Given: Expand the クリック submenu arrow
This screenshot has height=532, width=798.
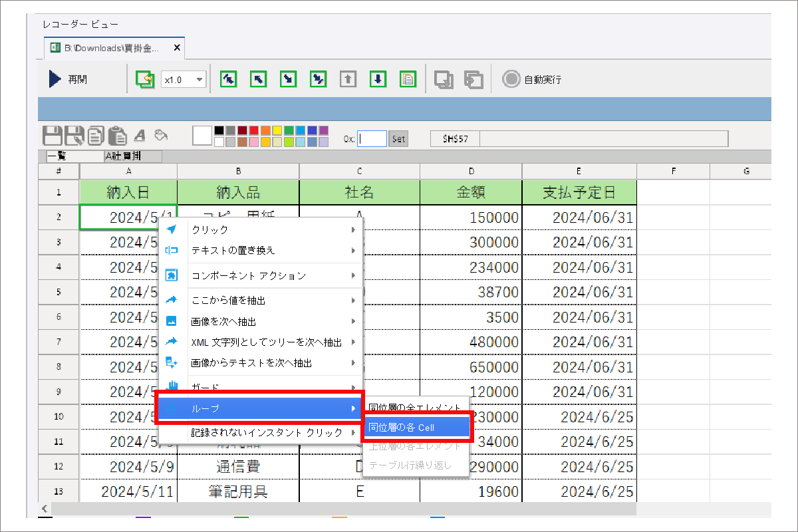Looking at the screenshot, I should (353, 230).
